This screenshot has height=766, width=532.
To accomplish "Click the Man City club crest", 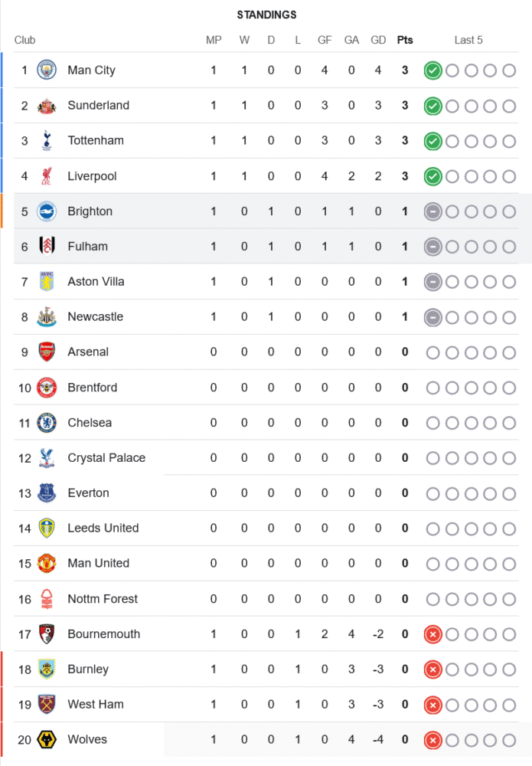I will point(47,70).
